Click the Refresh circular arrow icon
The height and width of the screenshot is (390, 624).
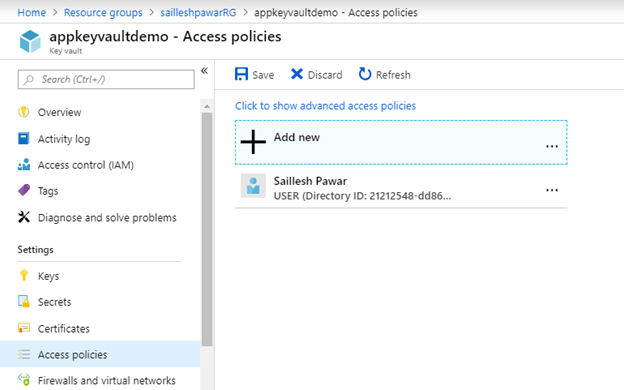pos(365,74)
